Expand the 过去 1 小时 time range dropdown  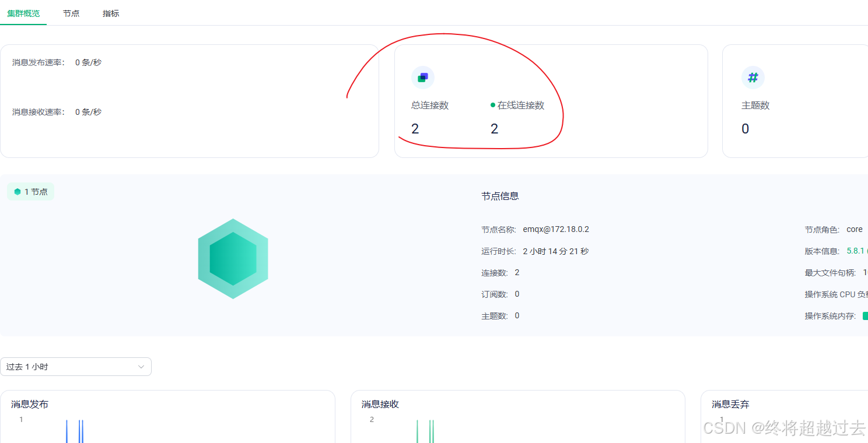pos(76,367)
